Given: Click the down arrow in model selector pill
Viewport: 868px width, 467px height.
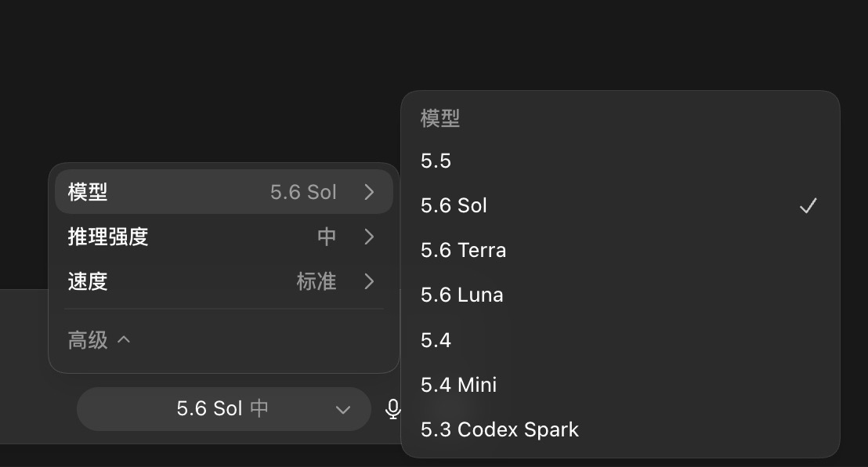Looking at the screenshot, I should (x=343, y=410).
